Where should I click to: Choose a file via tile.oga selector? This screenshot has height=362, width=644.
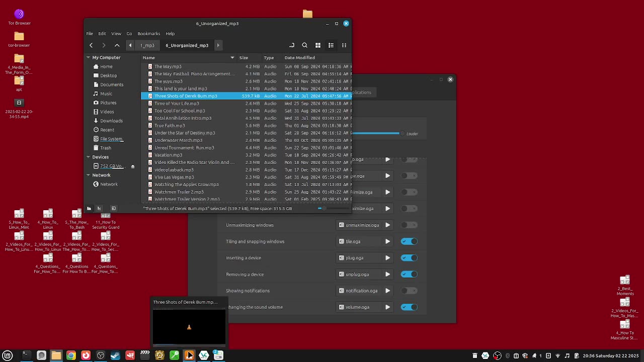359,241
